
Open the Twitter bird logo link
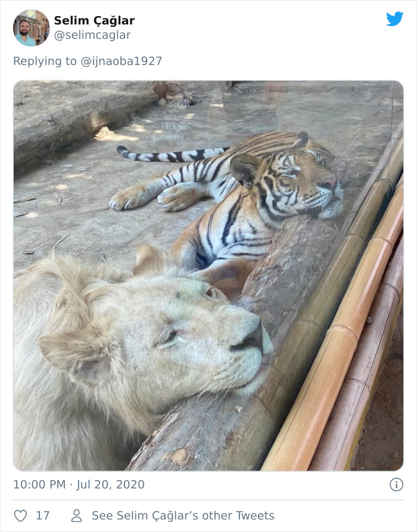[394, 18]
